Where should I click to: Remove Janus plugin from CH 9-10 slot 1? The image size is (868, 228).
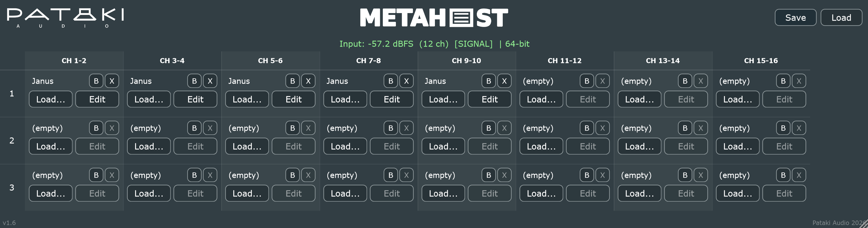pyautogui.click(x=504, y=81)
